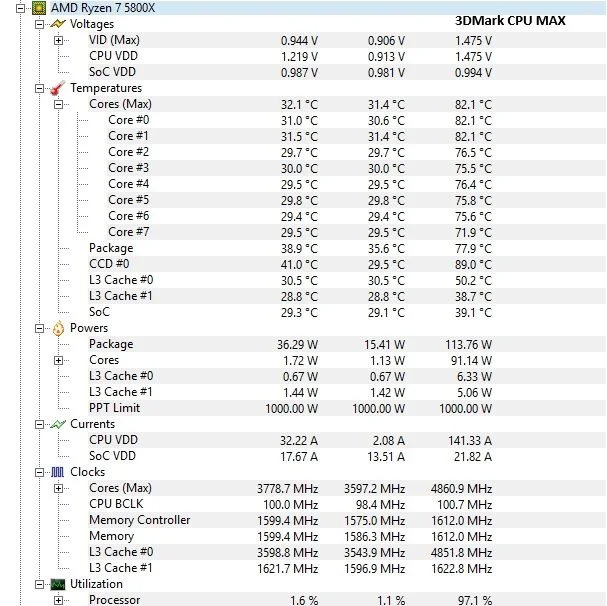Screen dimensions: 607x606
Task: Expand the VID (Max) entry
Action: coord(58,40)
